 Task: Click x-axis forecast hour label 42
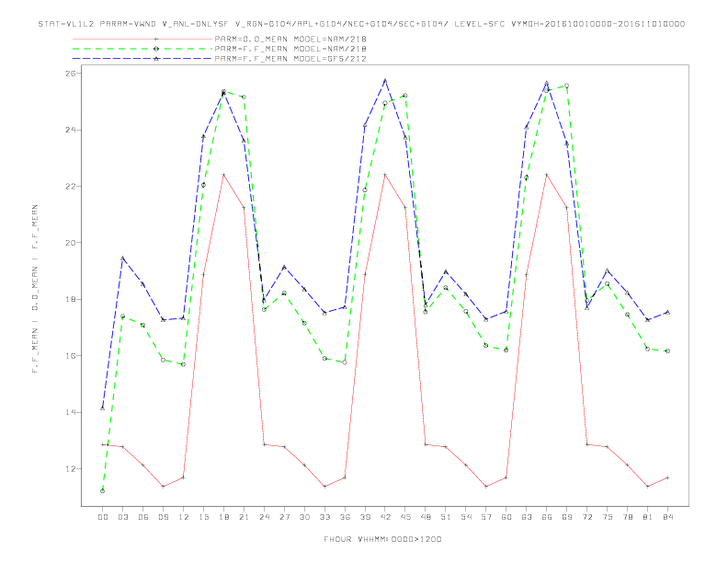(385, 517)
